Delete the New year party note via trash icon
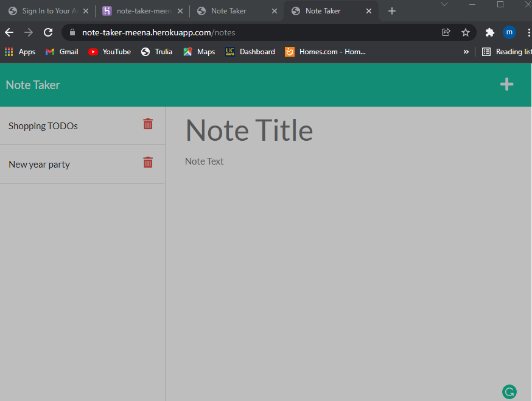The image size is (532, 401). pos(147,162)
